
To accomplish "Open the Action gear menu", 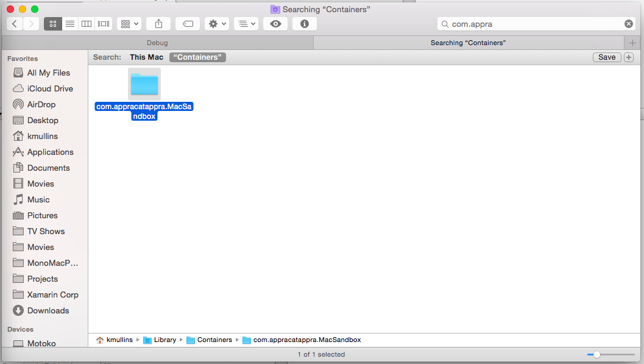I will tap(217, 24).
